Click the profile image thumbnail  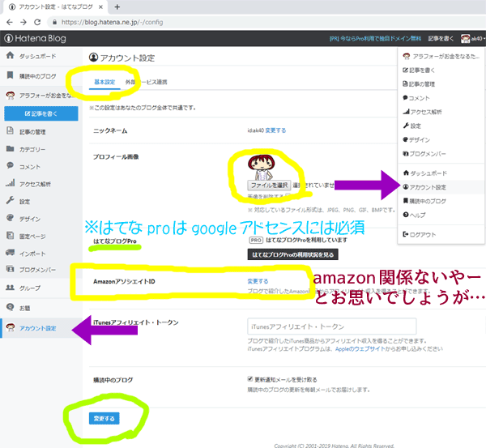(262, 168)
